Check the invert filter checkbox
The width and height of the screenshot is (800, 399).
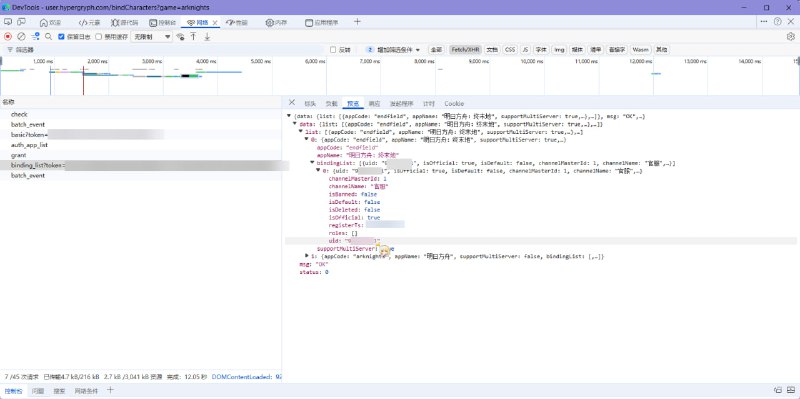coord(333,49)
